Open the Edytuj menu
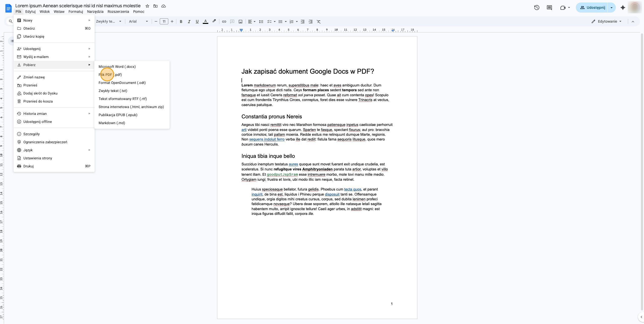This screenshot has width=644, height=324. point(30,12)
